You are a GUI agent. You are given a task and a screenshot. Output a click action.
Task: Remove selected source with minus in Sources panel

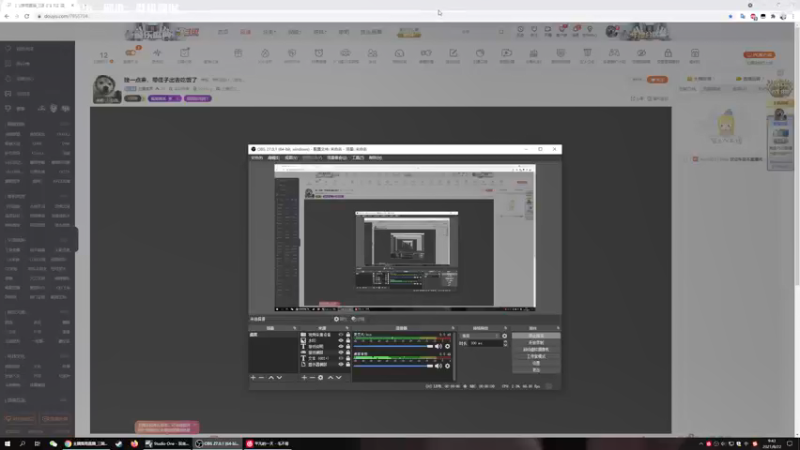click(312, 378)
